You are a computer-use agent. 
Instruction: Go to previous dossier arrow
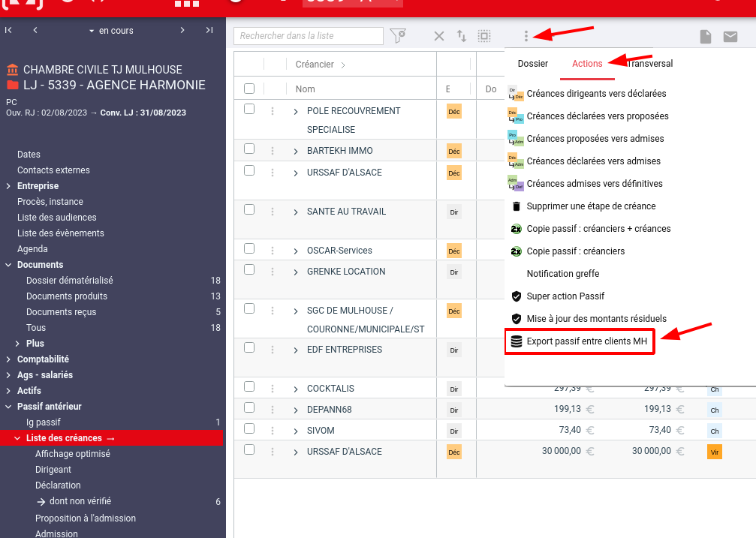click(35, 30)
